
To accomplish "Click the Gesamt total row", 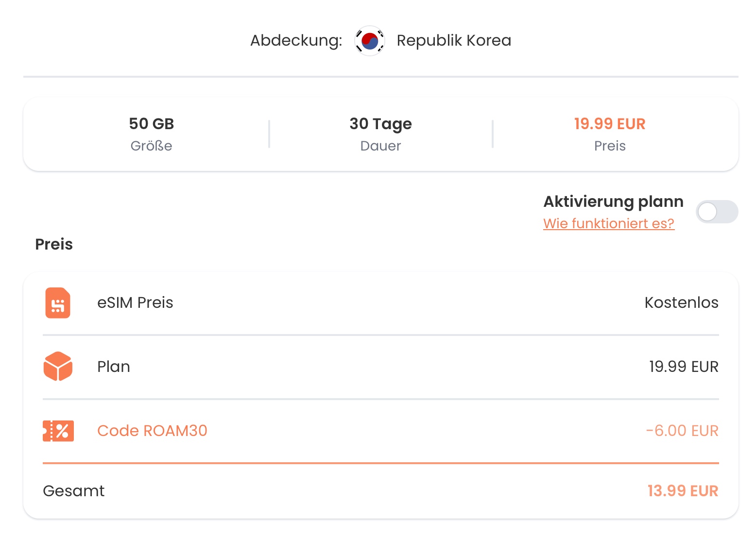I will (x=379, y=491).
